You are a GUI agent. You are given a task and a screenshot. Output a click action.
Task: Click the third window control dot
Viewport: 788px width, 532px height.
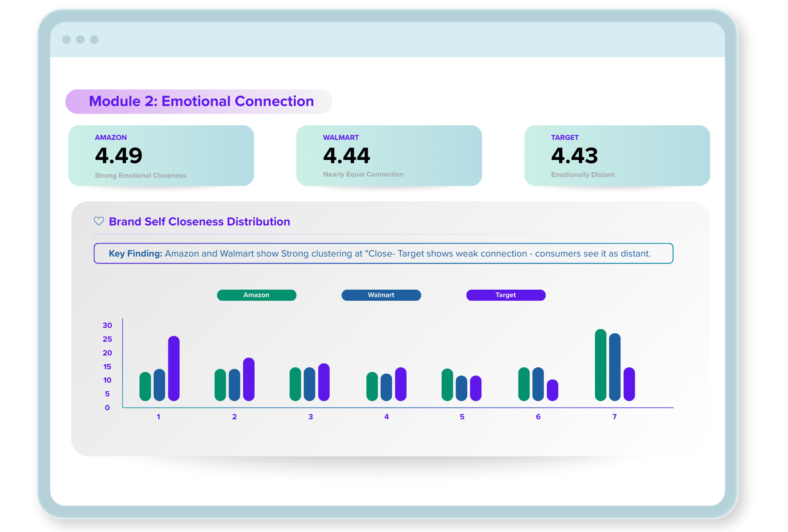click(94, 39)
